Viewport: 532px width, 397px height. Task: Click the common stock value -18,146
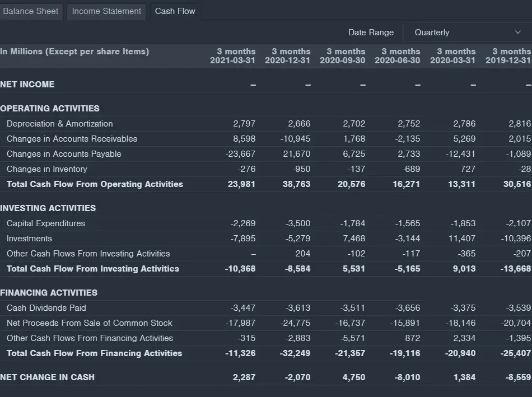click(x=461, y=323)
